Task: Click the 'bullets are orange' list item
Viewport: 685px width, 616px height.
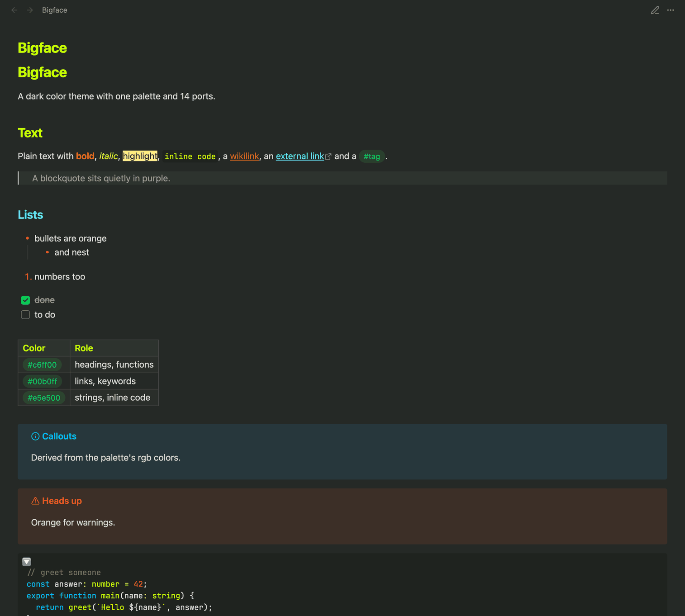Action: pos(71,238)
